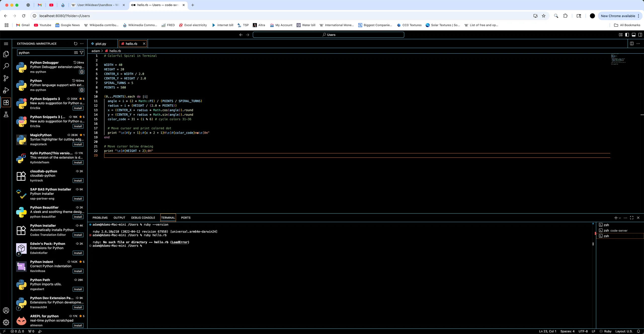Maximize the terminal panel size
The image size is (644, 334).
(x=632, y=218)
